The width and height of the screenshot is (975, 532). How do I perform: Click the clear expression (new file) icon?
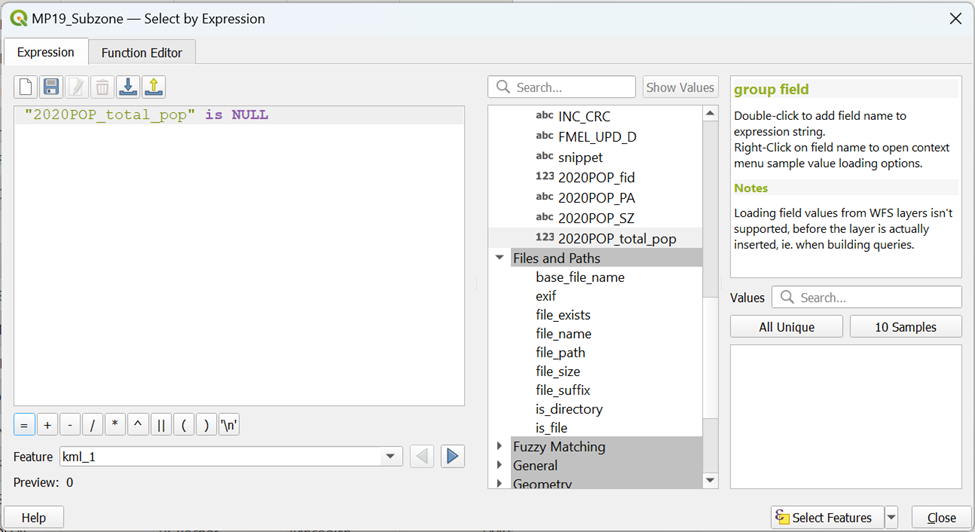[25, 87]
